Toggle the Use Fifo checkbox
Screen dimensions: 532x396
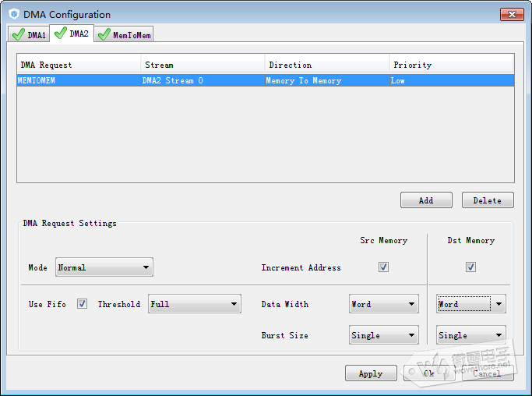[x=82, y=304]
